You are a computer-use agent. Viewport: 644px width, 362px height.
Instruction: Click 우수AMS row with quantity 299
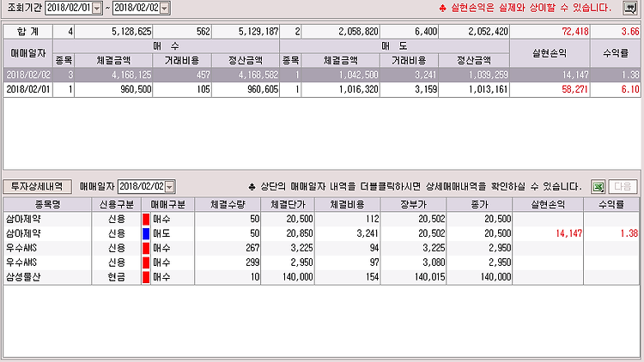[322, 262]
